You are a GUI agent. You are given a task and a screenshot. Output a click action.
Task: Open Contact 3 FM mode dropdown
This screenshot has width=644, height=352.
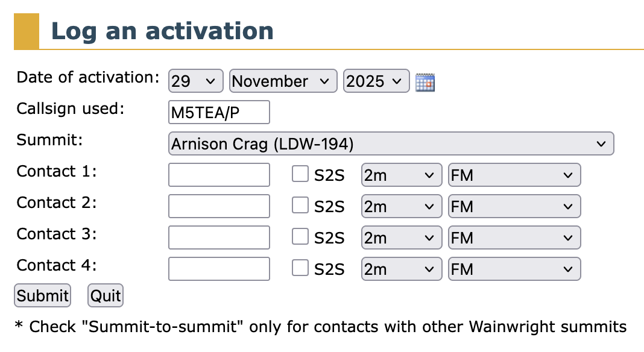point(514,237)
